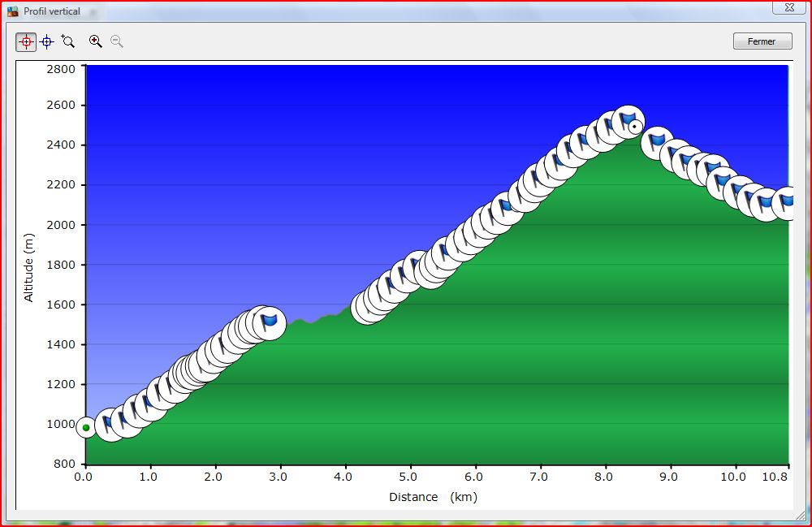Click the greyed zoom out magnifier icon

tap(117, 41)
